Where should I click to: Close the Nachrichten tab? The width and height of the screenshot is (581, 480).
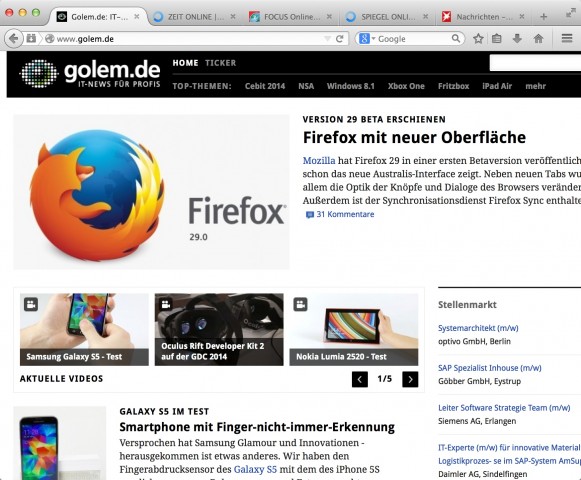click(x=521, y=17)
